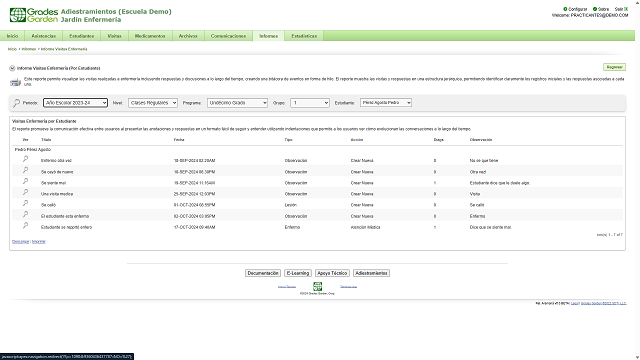The image size is (640, 360).
Task: Open the Asistencias tab
Action: 44,36
